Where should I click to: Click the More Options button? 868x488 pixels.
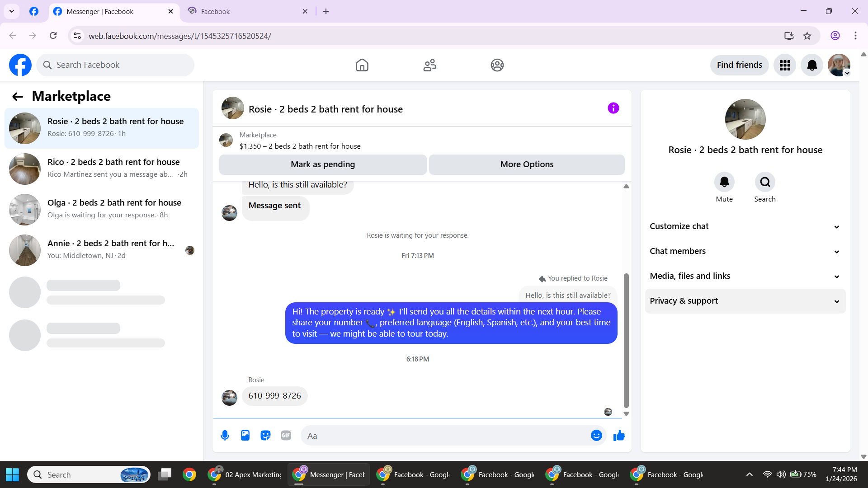pos(527,164)
